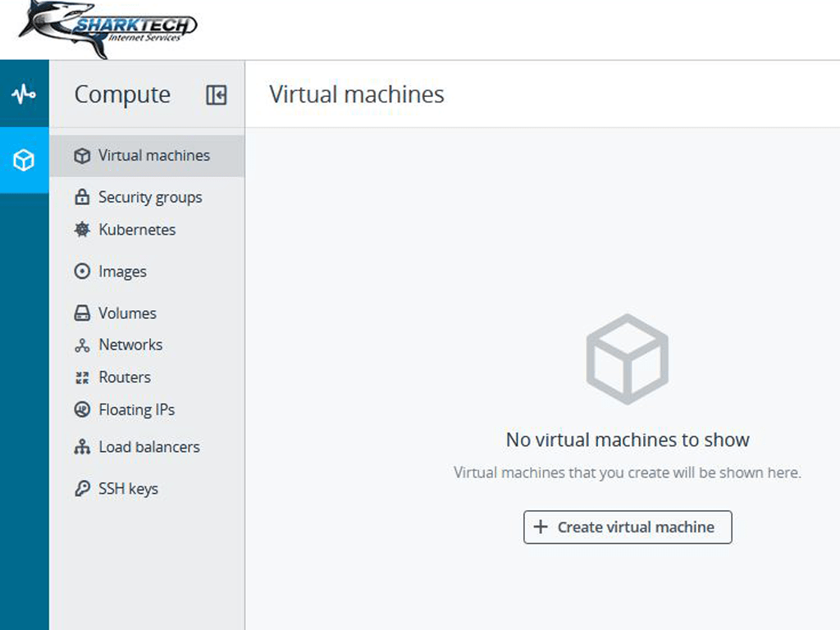Navigate to Routers
840x630 pixels.
click(x=124, y=377)
